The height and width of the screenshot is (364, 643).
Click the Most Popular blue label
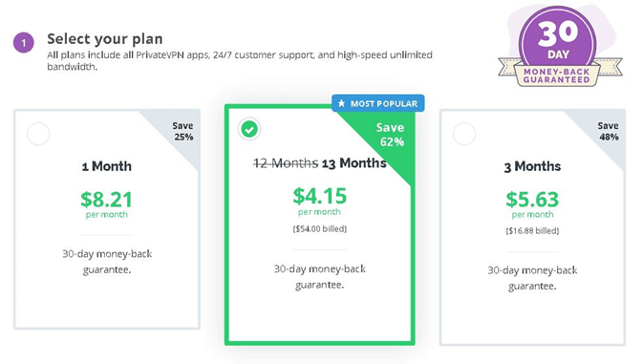(x=378, y=103)
